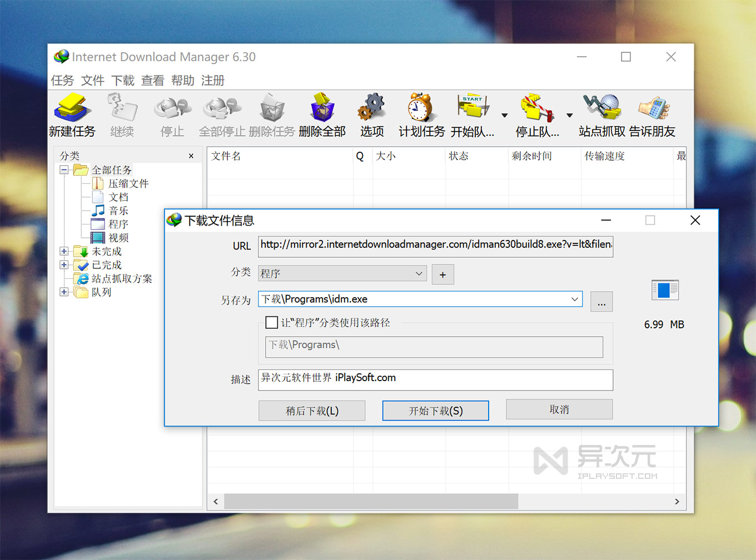Open the 下载 menu
756x560 pixels.
coord(122,81)
